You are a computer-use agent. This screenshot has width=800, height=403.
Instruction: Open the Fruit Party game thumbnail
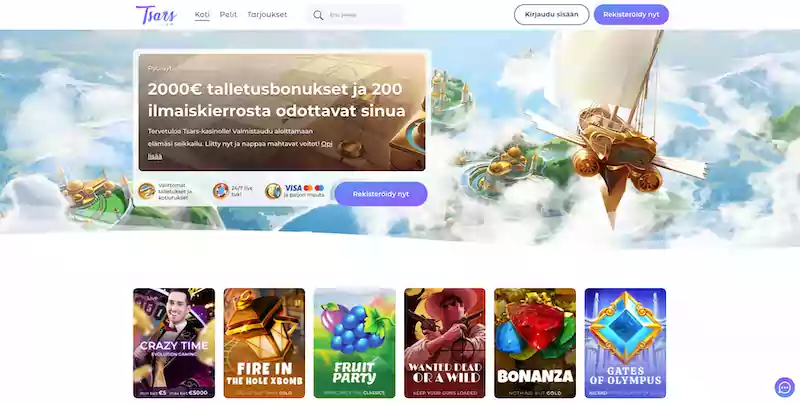click(355, 343)
